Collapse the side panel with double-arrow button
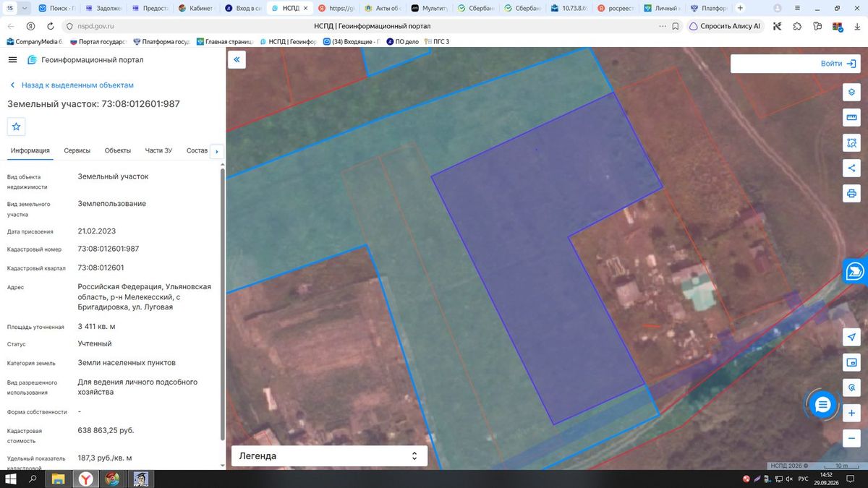Viewport: 868px width, 488px height. point(237,60)
